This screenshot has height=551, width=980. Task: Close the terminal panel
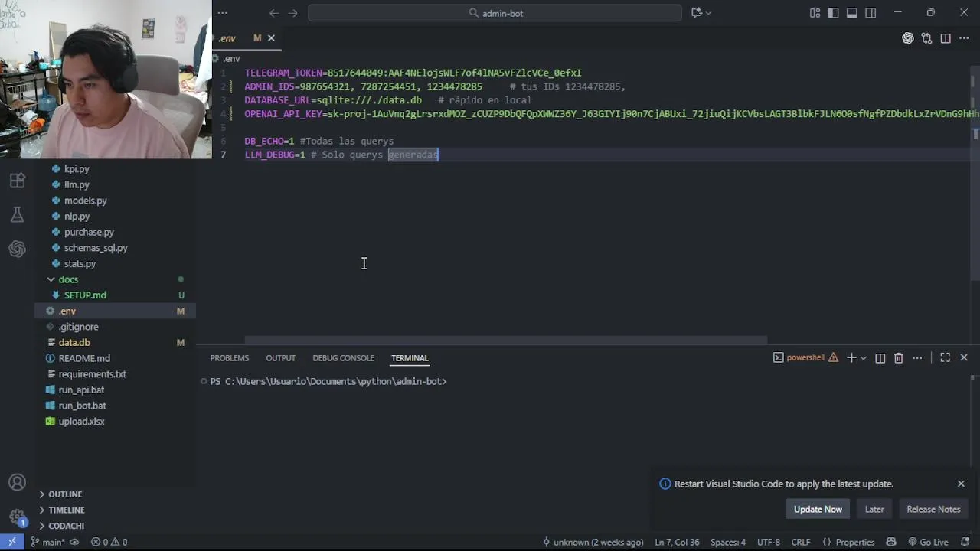click(964, 358)
